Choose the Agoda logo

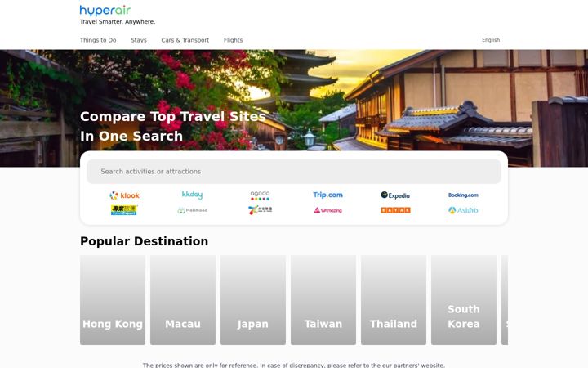coord(260,195)
